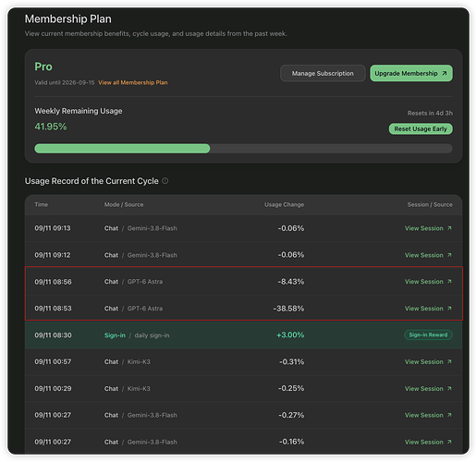Viewport: 476px width, 462px height.
Task: Open View Session for the 09/11 08:56 entry
Action: [428, 282]
